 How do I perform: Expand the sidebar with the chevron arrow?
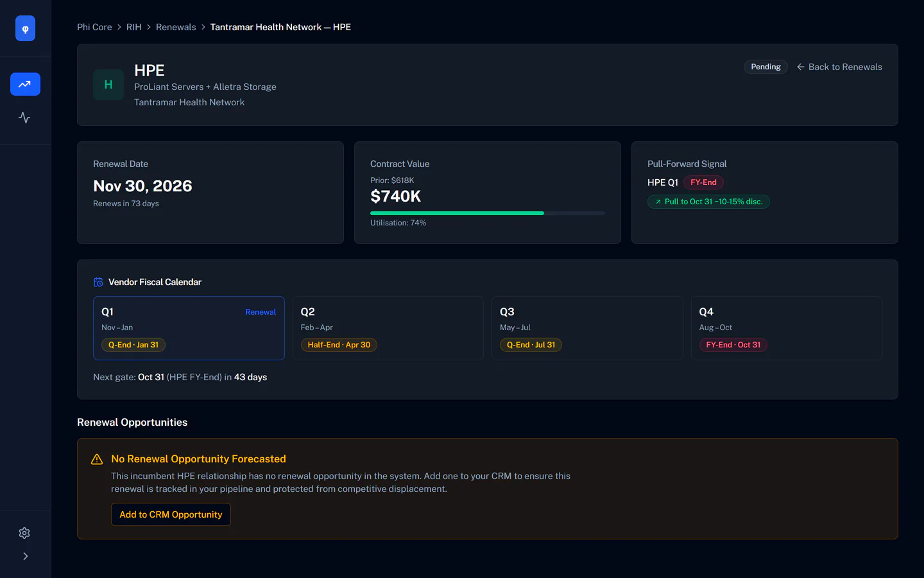click(25, 556)
